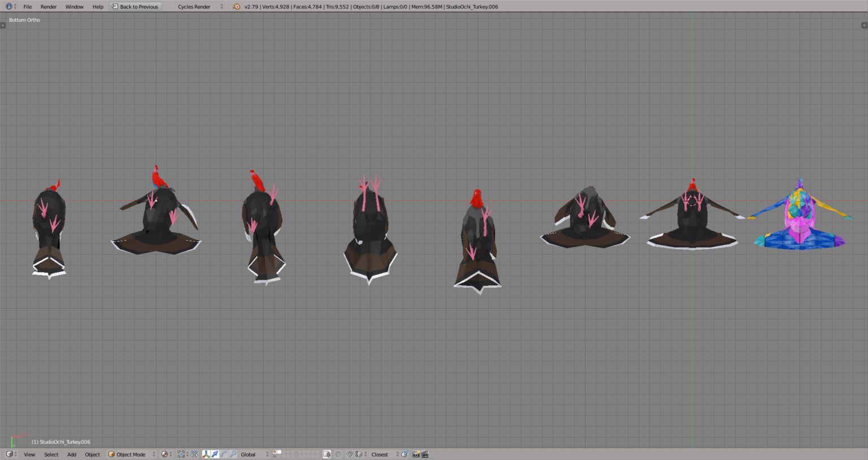Click the Blender logo in the info bar

point(236,6)
